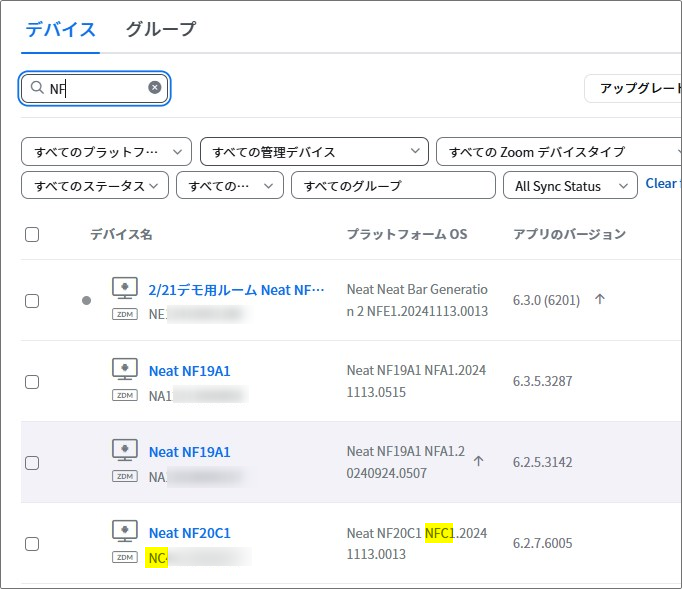Click the アップグレード button
Image resolution: width=682 pixels, height=589 pixels.
633,88
